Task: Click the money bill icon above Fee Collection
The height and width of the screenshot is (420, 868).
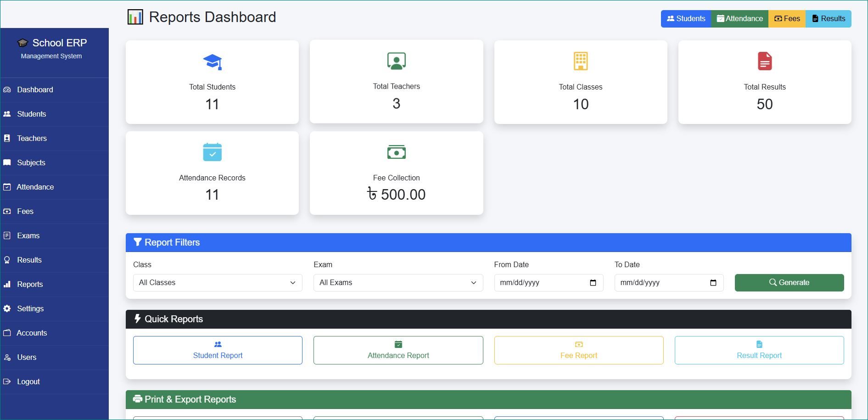Action: (397, 152)
